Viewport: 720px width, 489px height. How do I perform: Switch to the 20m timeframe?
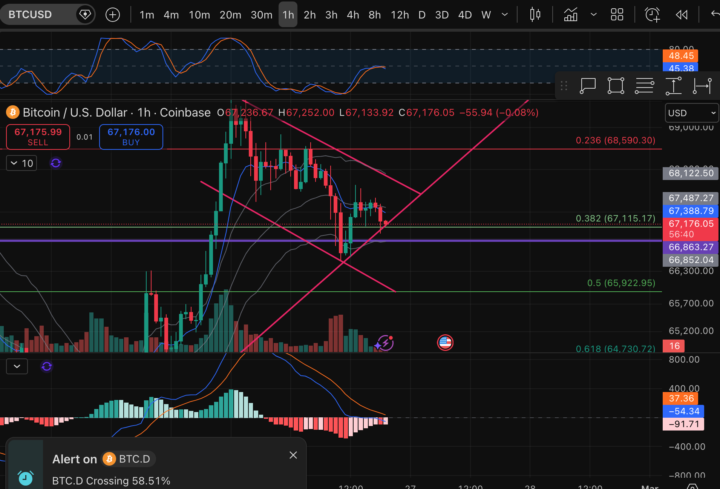(x=230, y=15)
